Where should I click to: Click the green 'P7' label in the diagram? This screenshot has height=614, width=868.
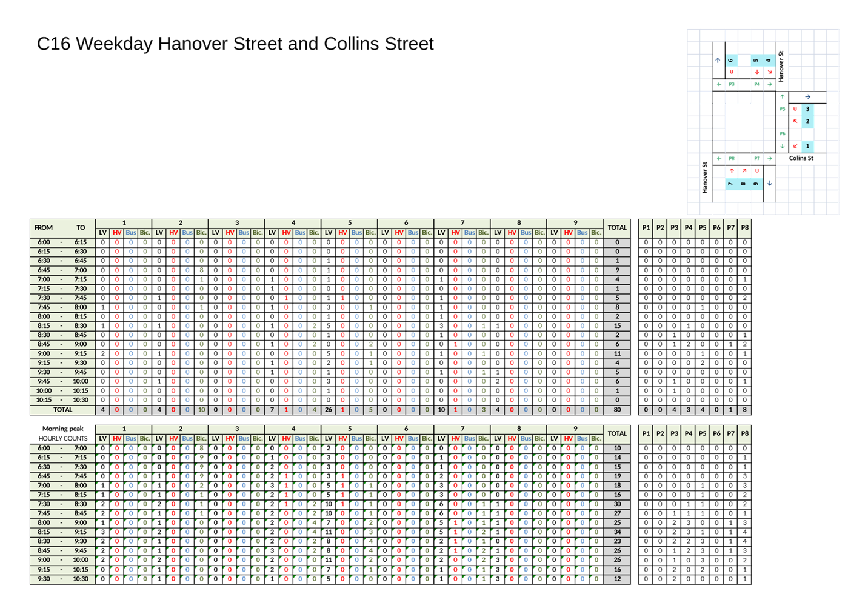click(757, 158)
